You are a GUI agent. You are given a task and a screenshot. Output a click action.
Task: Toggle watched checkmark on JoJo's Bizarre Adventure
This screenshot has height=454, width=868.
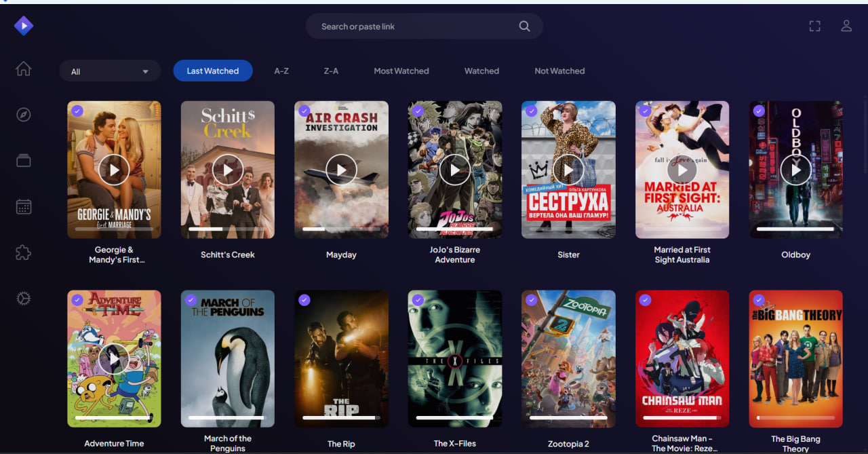(x=418, y=111)
